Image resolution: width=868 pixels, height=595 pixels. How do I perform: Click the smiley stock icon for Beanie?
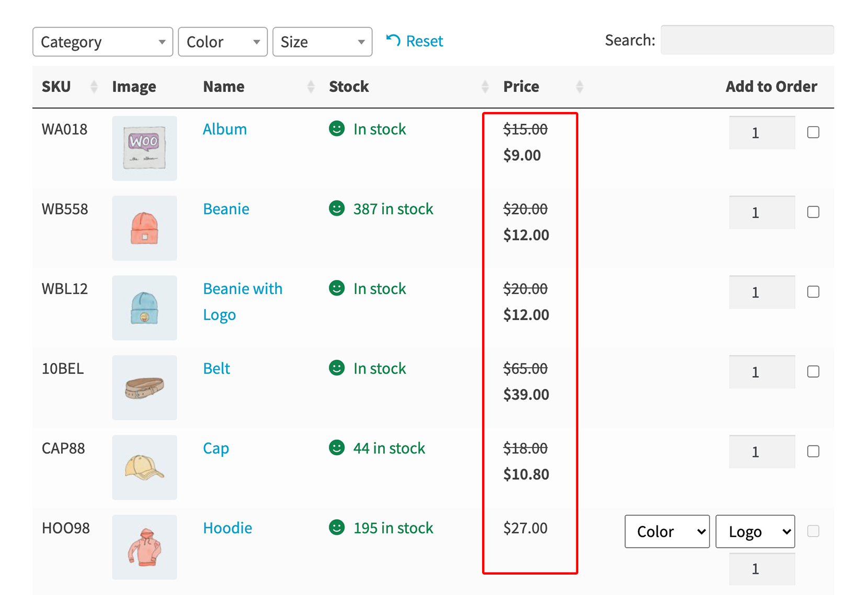point(337,208)
